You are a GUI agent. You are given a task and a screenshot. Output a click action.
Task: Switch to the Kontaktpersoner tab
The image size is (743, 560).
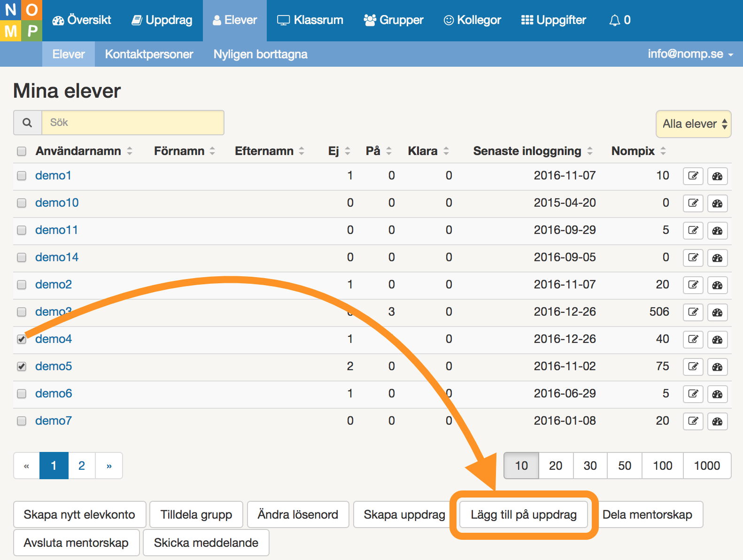(149, 54)
